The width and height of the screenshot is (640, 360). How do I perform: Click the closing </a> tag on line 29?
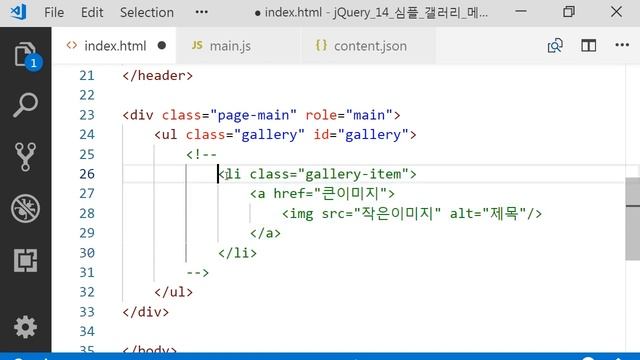coord(265,233)
